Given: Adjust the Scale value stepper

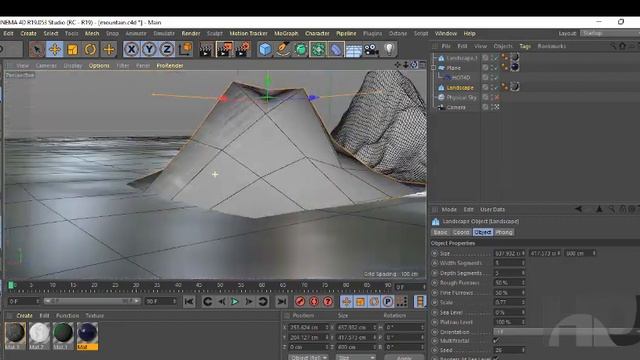Looking at the screenshot, I should pyautogui.click(x=523, y=302).
